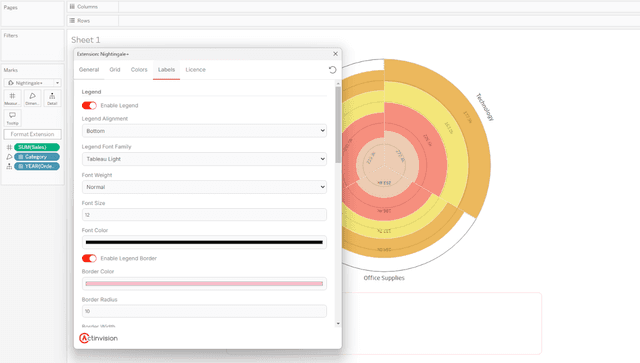
Task: Click the Rows shelf icon
Action: 72,20
